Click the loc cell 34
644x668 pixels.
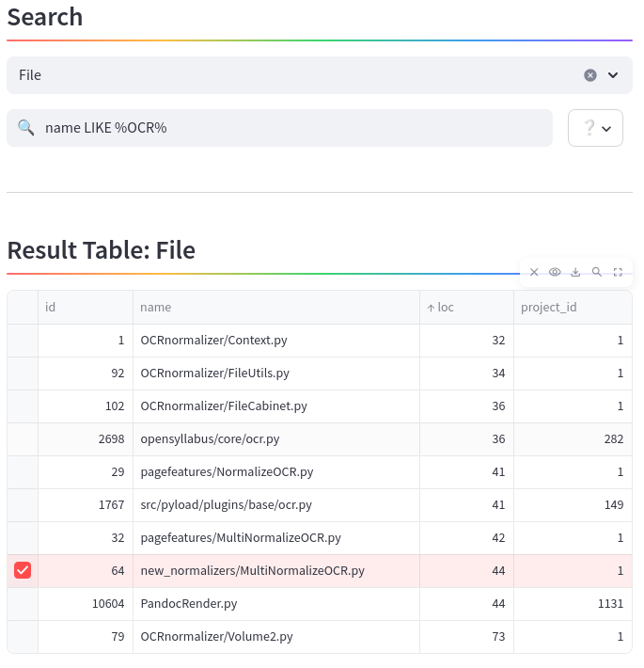point(466,374)
